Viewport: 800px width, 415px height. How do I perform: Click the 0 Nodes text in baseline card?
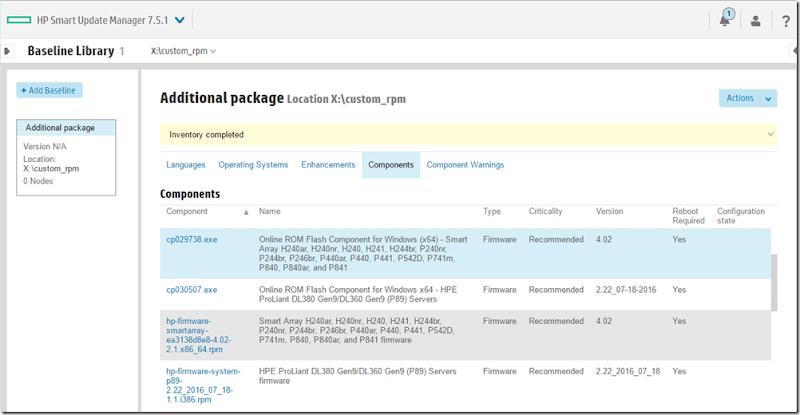click(x=38, y=181)
